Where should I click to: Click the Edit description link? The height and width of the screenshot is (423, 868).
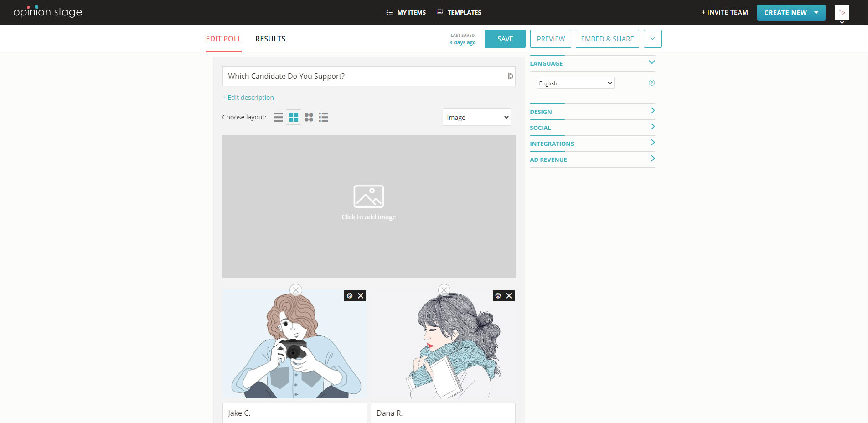click(x=248, y=98)
